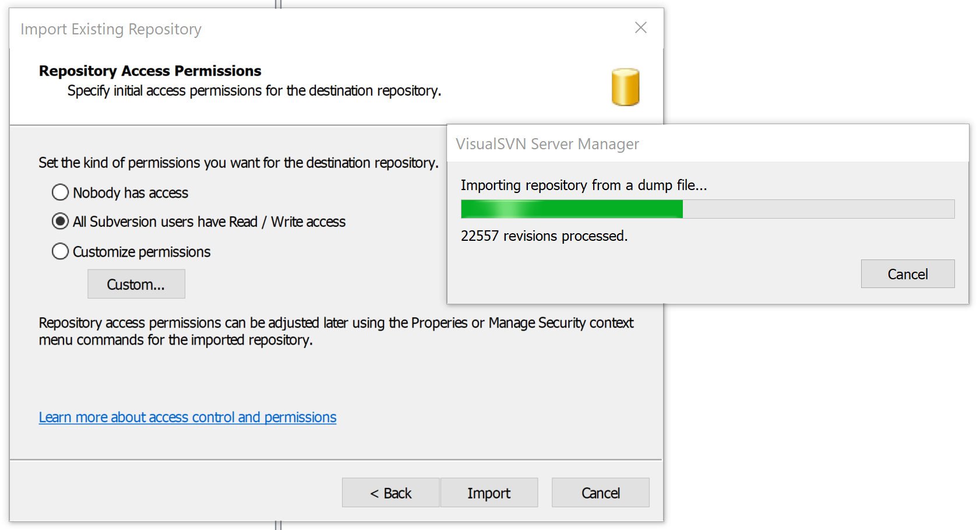The width and height of the screenshot is (980, 530).
Task: Click the green import progress bar
Action: point(707,209)
